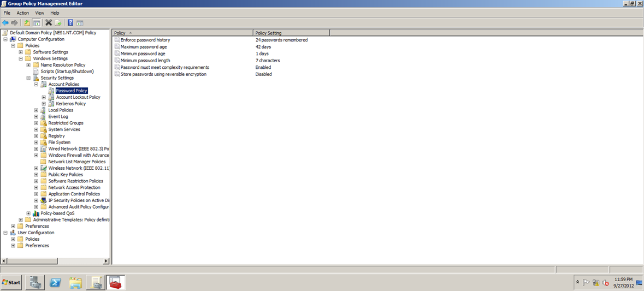
Task: Click the icon beside Minimum password length
Action: [x=117, y=61]
